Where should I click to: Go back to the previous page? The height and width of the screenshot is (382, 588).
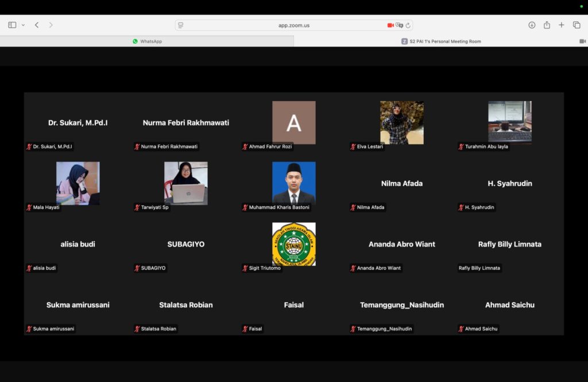tap(37, 25)
